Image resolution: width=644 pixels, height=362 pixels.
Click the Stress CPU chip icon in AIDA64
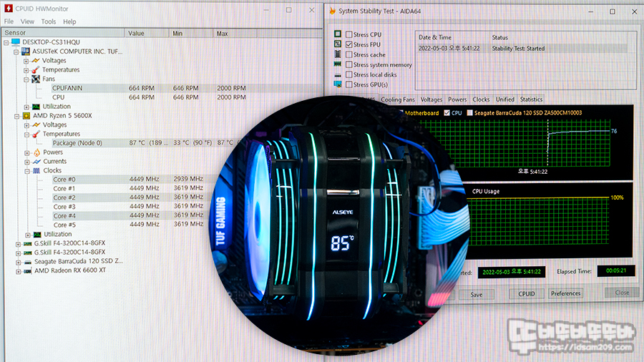pyautogui.click(x=338, y=34)
